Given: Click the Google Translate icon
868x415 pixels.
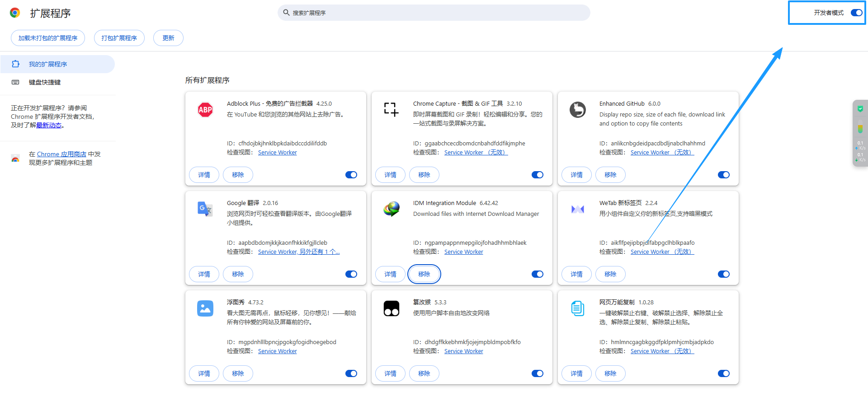Looking at the screenshot, I should 205,209.
